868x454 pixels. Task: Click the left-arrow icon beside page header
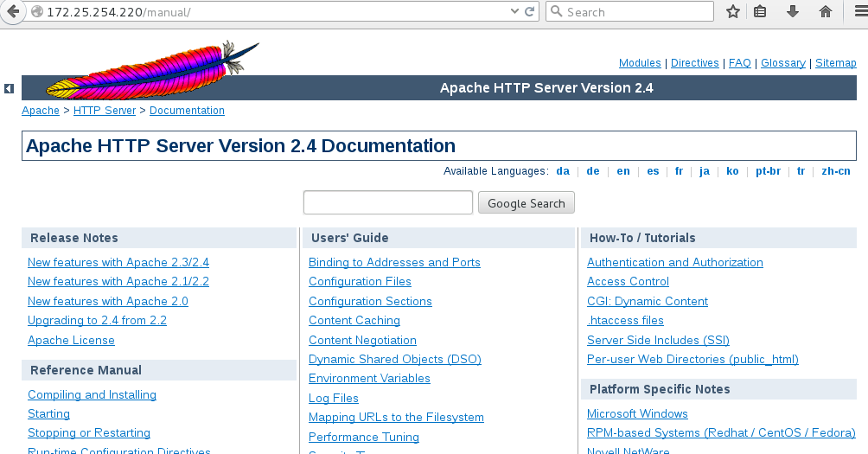[x=9, y=88]
